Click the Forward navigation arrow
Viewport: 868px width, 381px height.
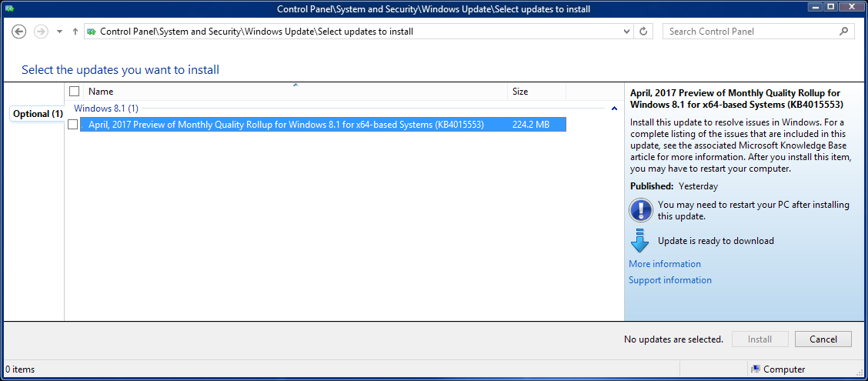(42, 32)
